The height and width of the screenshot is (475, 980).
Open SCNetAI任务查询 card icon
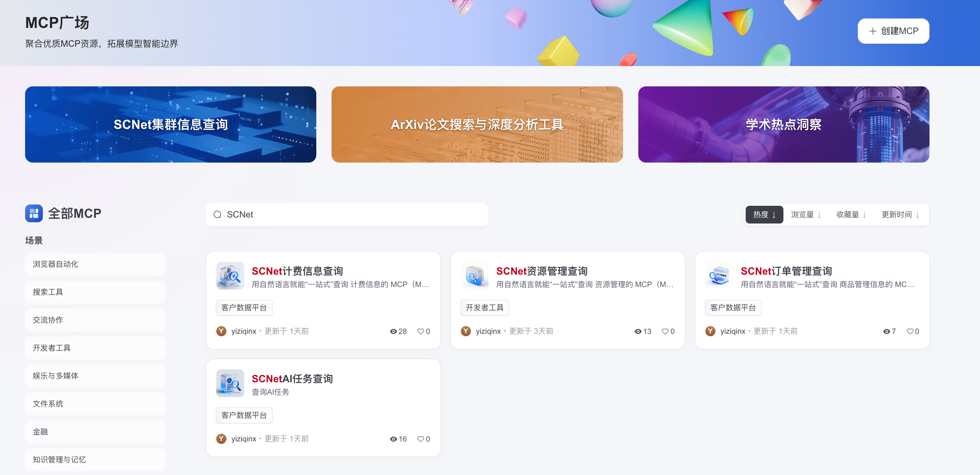coord(230,383)
